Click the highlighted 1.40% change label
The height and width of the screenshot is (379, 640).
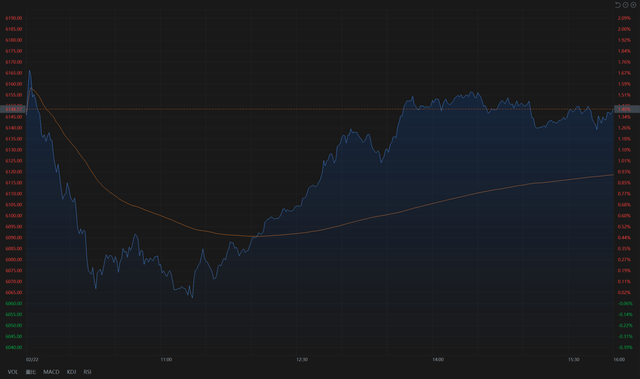627,109
